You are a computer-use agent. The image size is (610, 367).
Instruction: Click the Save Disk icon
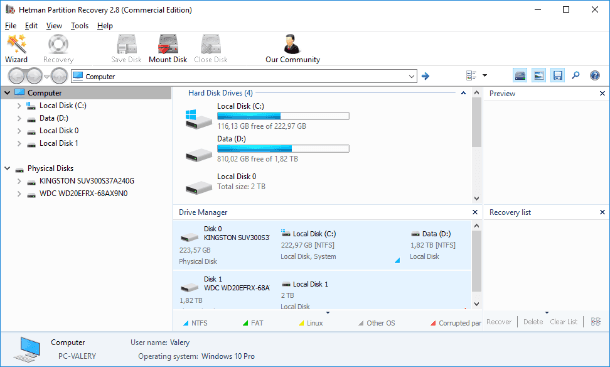pyautogui.click(x=126, y=48)
